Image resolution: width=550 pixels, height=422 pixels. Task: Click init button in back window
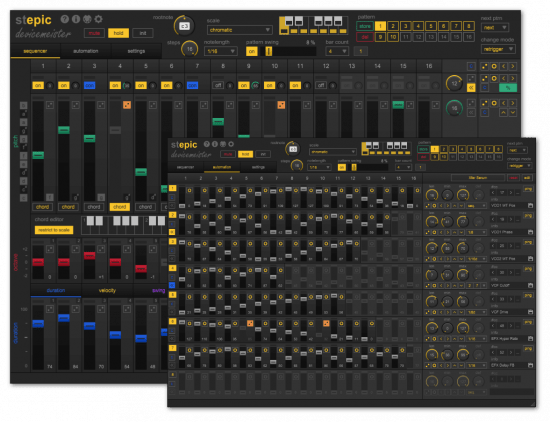coord(143,33)
